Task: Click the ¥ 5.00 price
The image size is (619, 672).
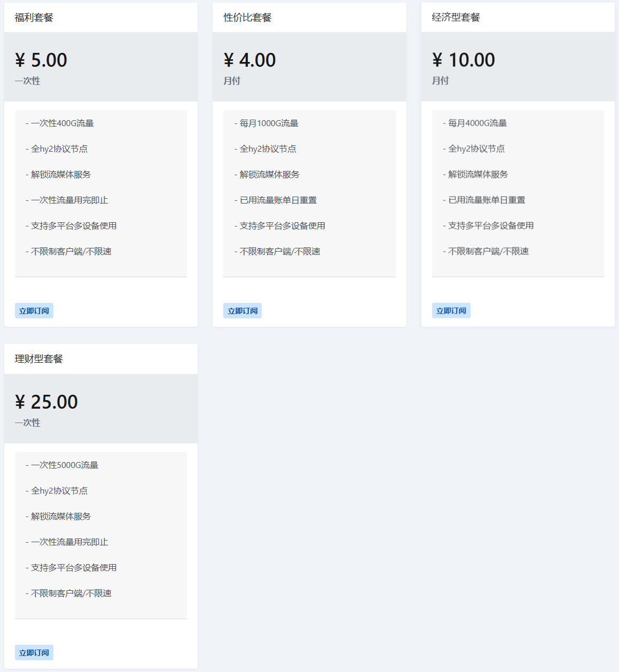Action: pyautogui.click(x=41, y=60)
